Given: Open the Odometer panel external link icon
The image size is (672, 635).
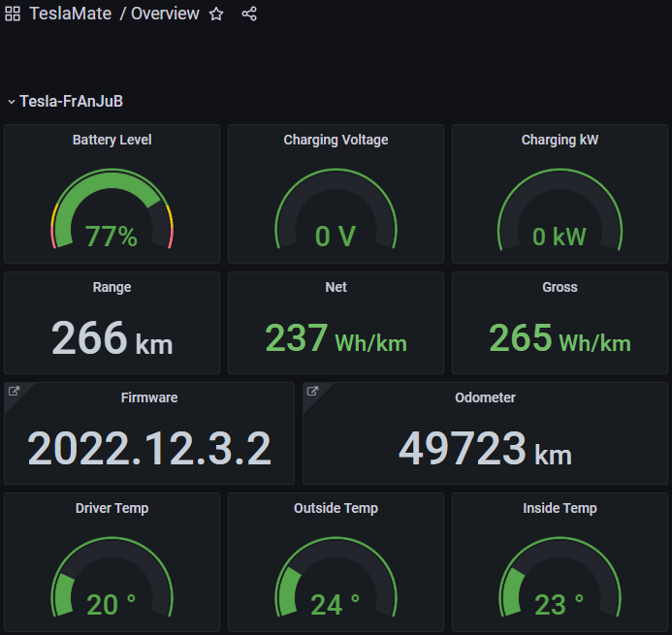Looking at the screenshot, I should (313, 391).
